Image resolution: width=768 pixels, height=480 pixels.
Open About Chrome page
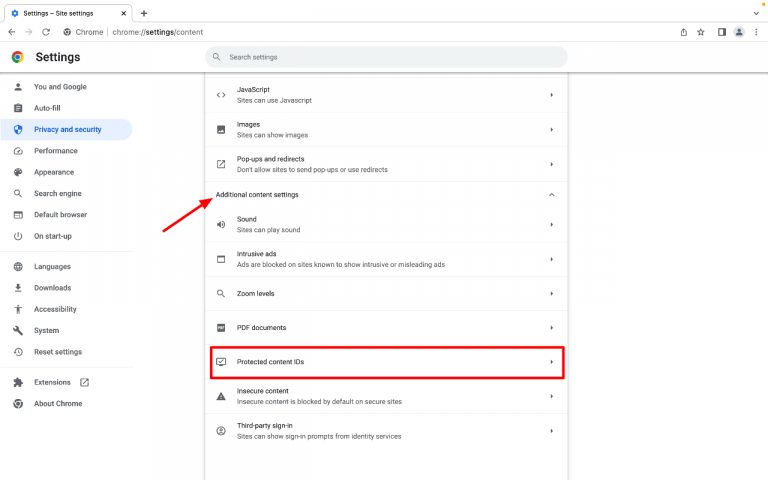click(58, 404)
